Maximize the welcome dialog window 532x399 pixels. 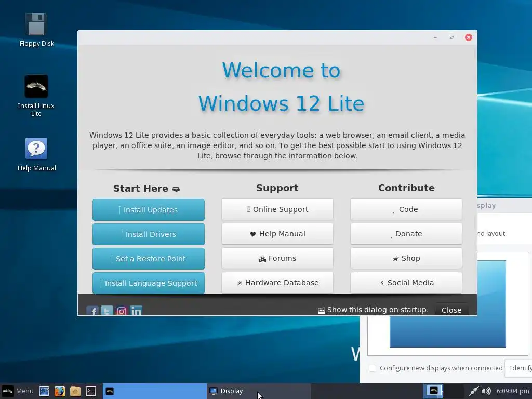pyautogui.click(x=451, y=37)
